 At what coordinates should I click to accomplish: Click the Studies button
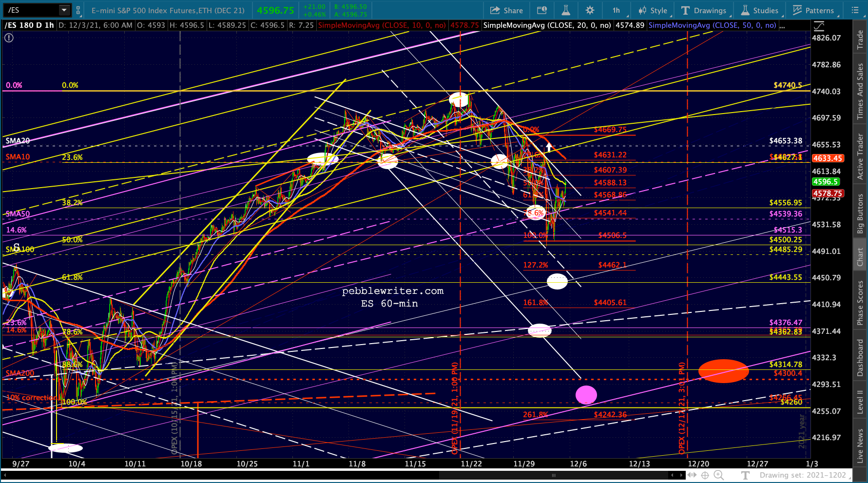760,10
